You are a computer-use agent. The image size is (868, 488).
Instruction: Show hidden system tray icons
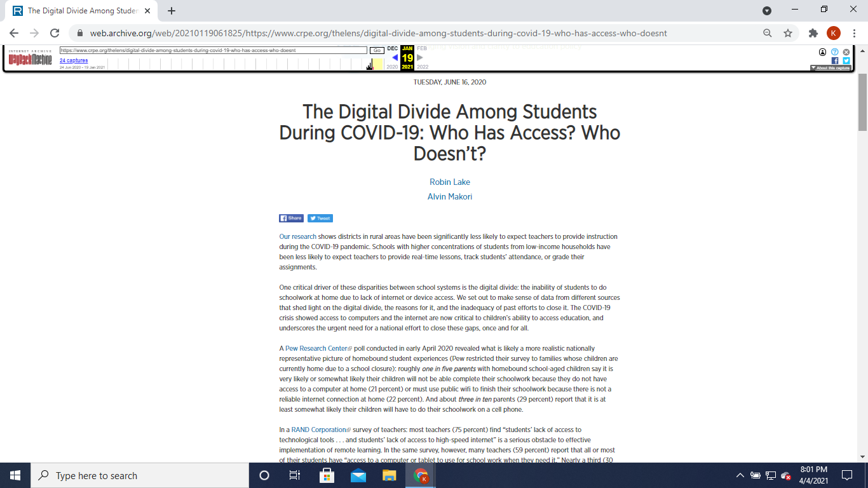740,475
